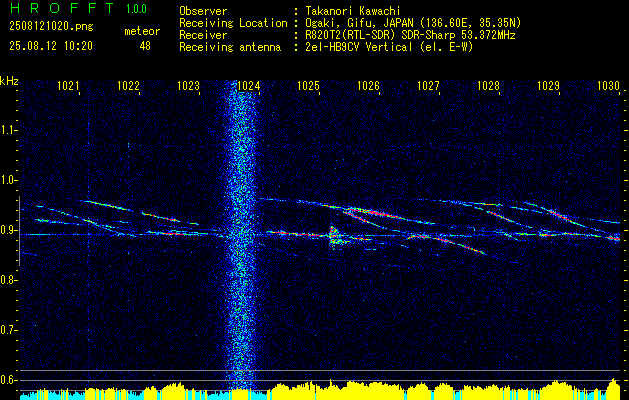
Task: Select the version number 1.0.0
Action: pos(136,9)
